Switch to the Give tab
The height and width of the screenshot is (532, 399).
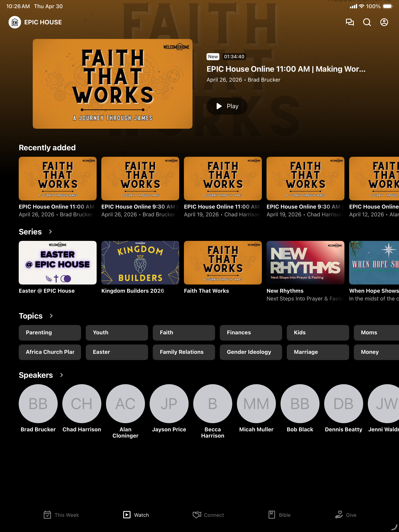(x=346, y=515)
